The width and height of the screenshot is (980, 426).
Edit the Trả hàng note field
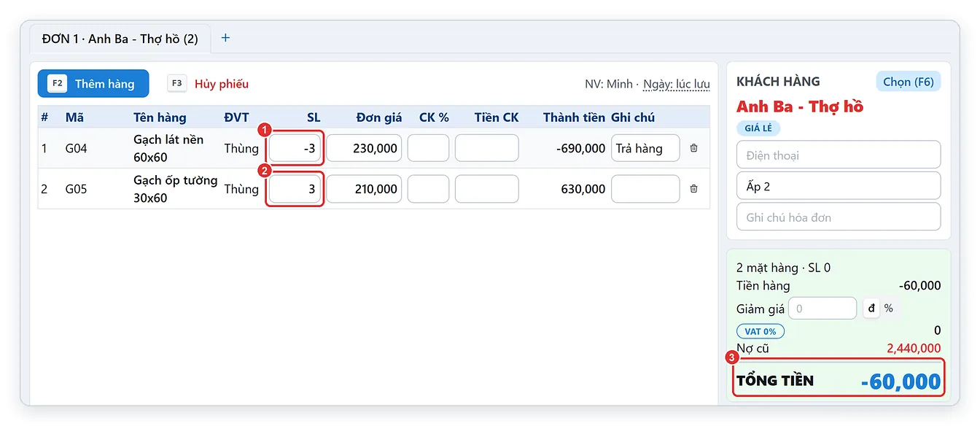pyautogui.click(x=645, y=148)
